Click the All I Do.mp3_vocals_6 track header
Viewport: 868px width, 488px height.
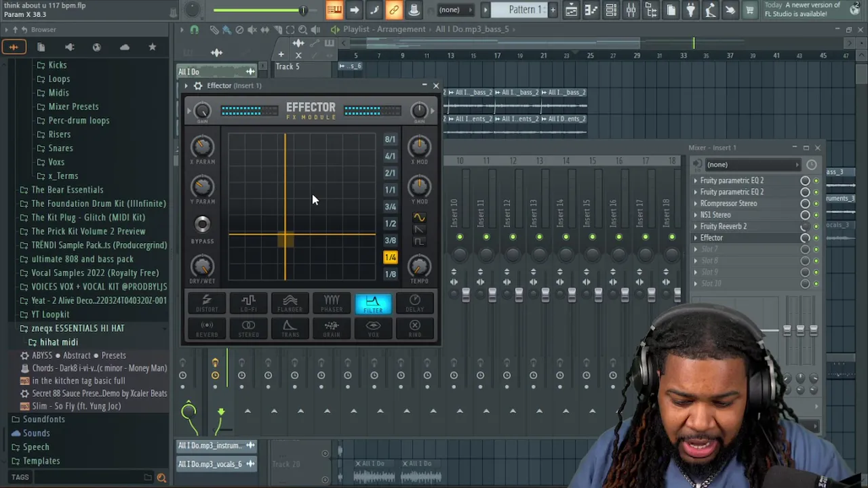217,464
